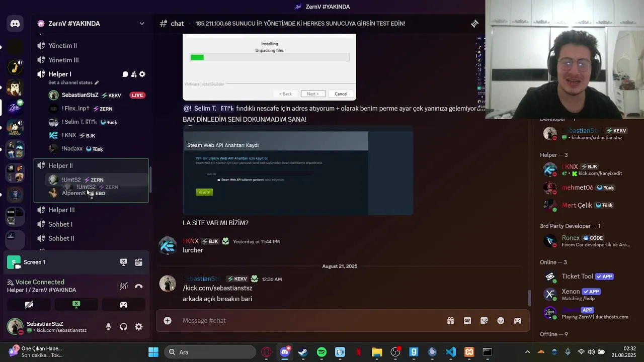The height and width of the screenshot is (362, 644).
Task: Open the yellow phone logo server
Action: (x=15, y=66)
